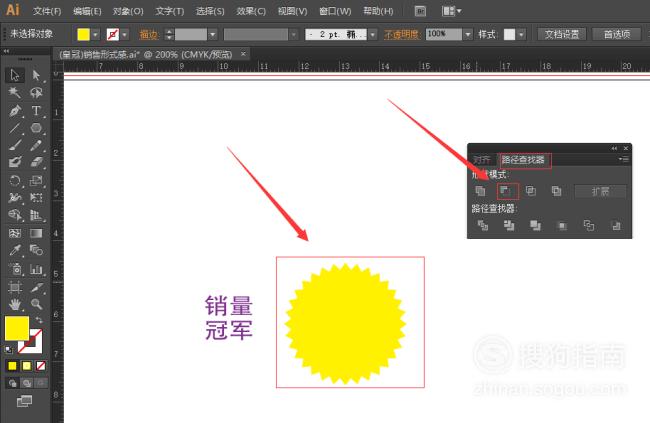Image resolution: width=650 pixels, height=423 pixels.
Task: Select the Line Segment tool
Action: tap(15, 128)
